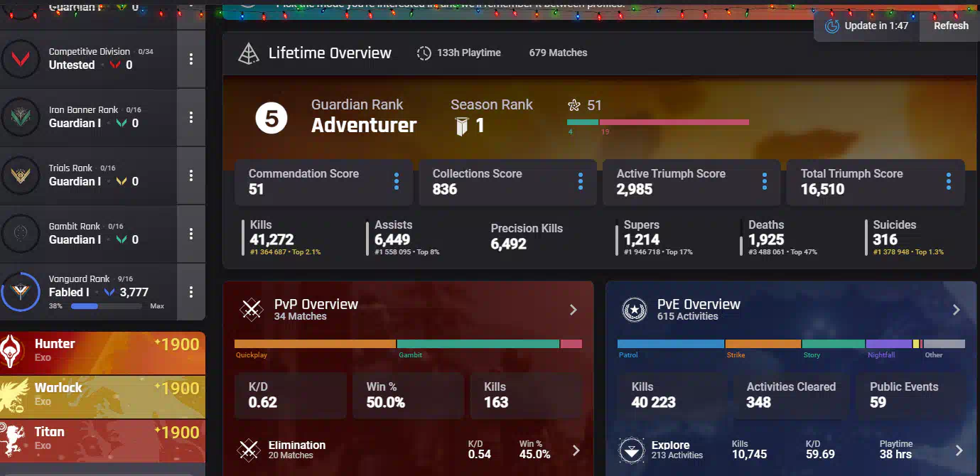This screenshot has height=476, width=980.
Task: Click the Story segment of PvE bar
Action: (834, 344)
